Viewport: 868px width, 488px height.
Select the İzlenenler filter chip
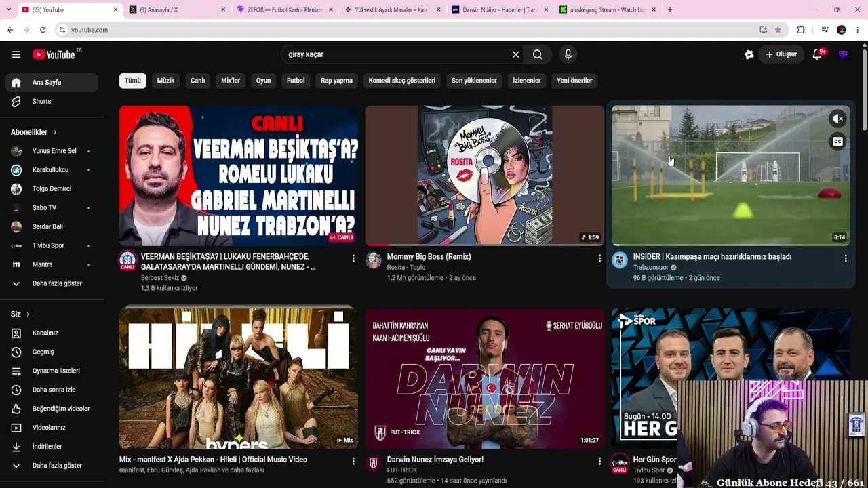click(x=527, y=81)
